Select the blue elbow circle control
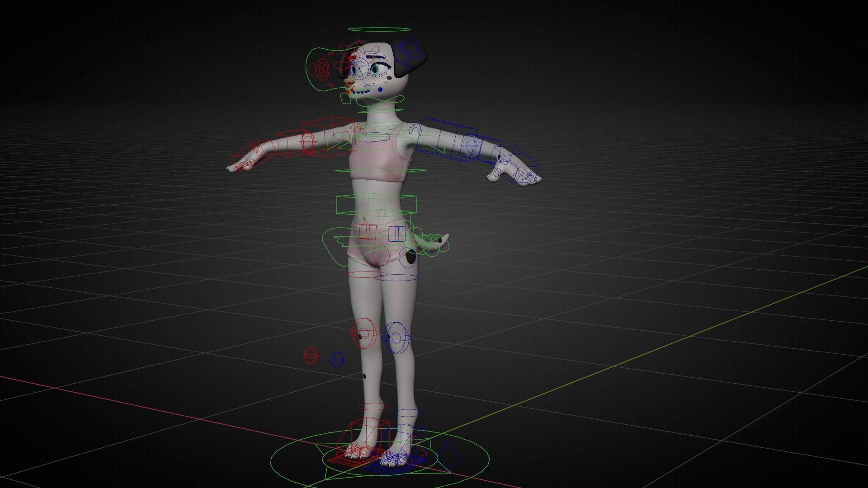The image size is (868, 488). coord(471,146)
